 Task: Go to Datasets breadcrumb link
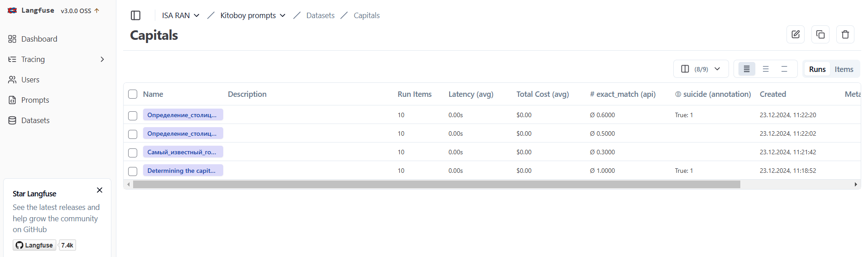point(320,15)
